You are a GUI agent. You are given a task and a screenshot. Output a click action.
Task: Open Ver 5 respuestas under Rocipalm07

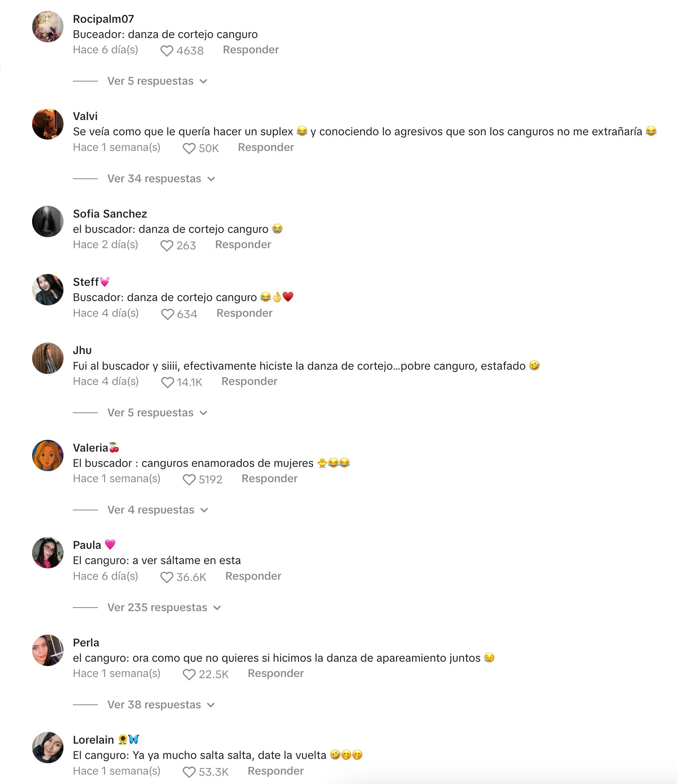pos(157,81)
